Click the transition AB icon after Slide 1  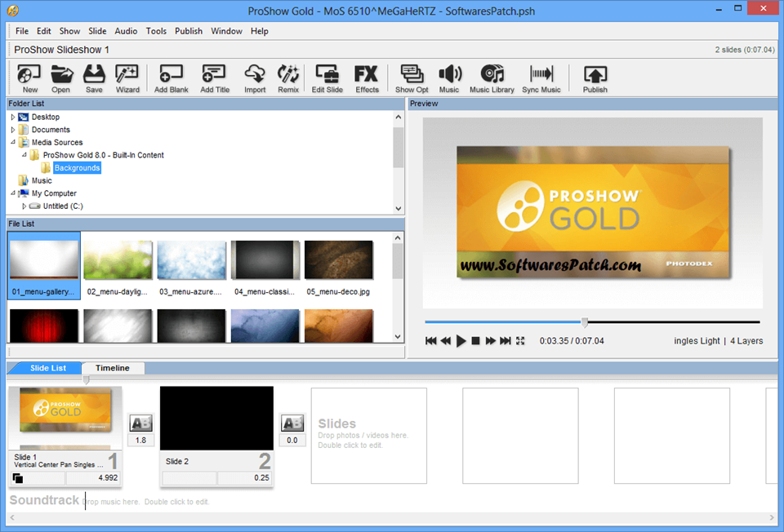click(x=140, y=423)
